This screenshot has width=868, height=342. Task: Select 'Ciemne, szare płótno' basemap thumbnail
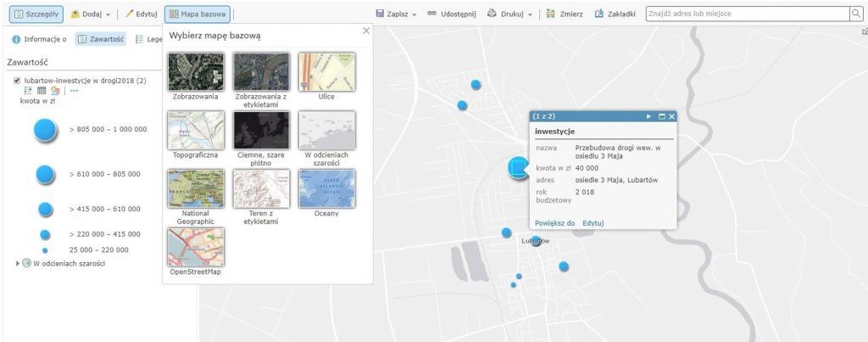click(261, 130)
